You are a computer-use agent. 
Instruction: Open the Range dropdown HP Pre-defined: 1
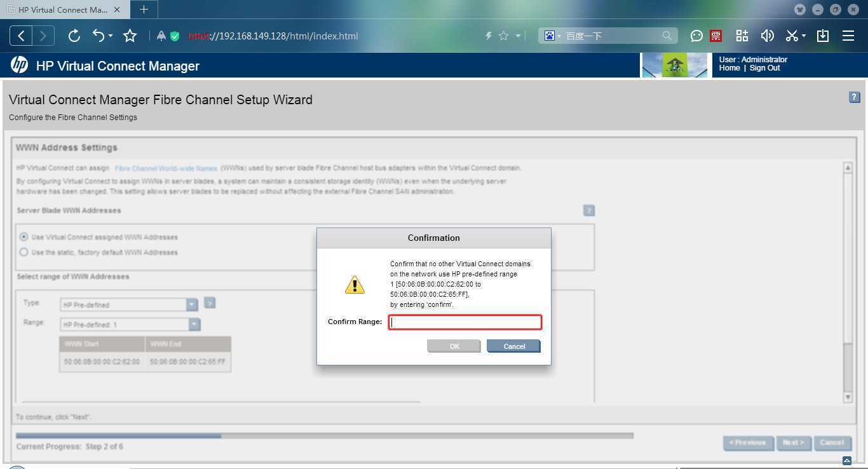(130, 325)
